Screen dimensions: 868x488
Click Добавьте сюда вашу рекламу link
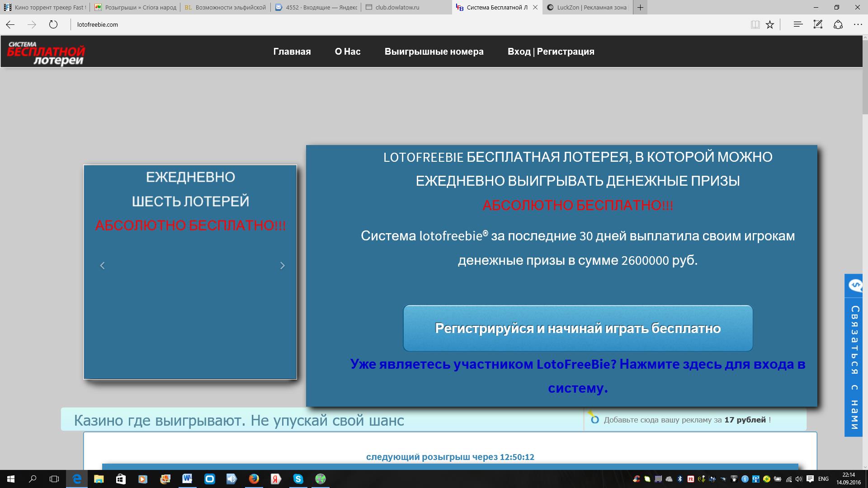pos(687,420)
